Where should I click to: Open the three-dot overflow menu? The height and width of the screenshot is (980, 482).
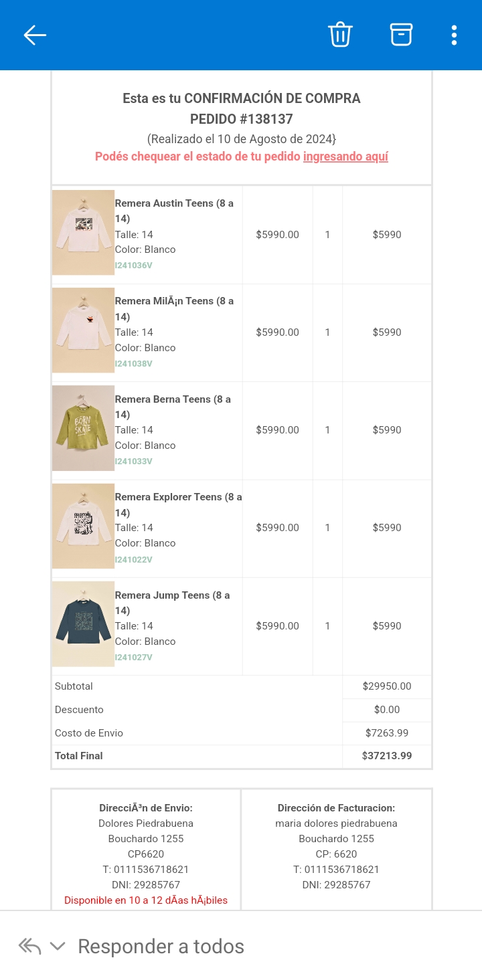coord(454,35)
